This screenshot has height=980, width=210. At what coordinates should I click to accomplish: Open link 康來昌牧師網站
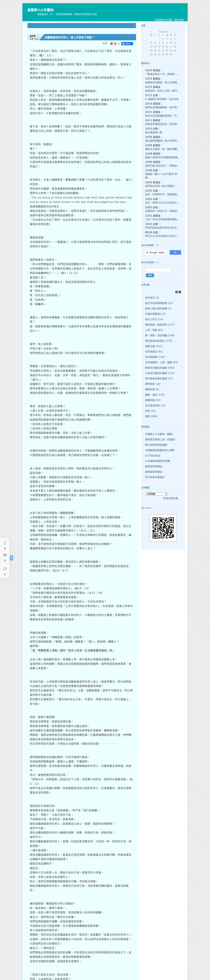point(154,472)
